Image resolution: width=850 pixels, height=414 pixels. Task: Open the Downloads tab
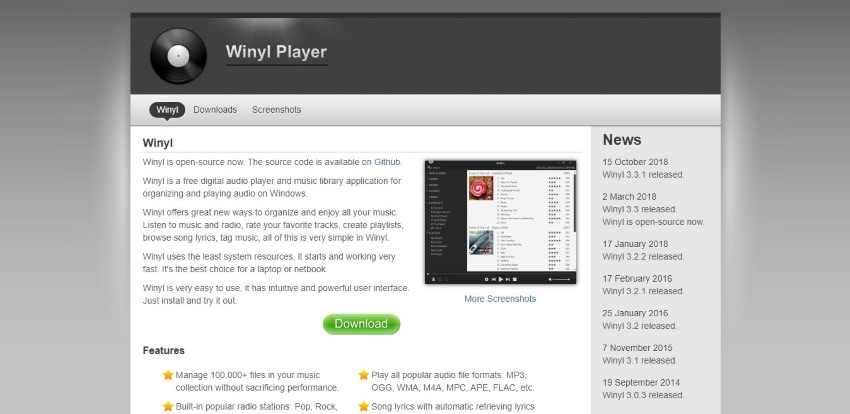pyautogui.click(x=215, y=110)
